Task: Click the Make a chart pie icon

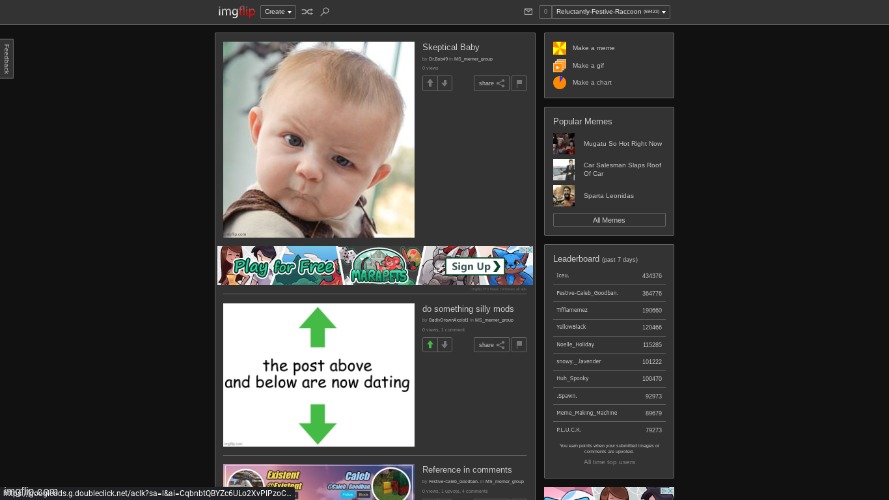Action: 560,83
